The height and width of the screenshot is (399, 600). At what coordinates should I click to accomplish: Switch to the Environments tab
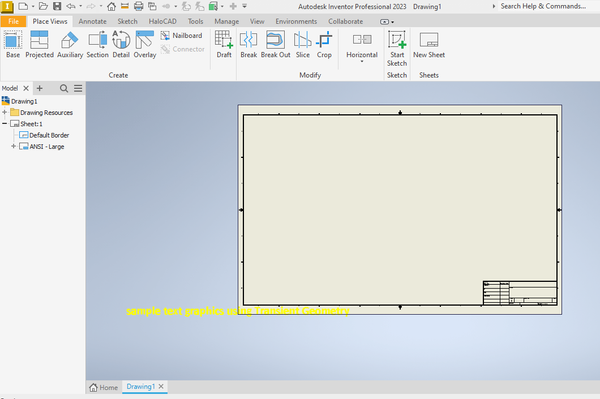[x=296, y=21]
